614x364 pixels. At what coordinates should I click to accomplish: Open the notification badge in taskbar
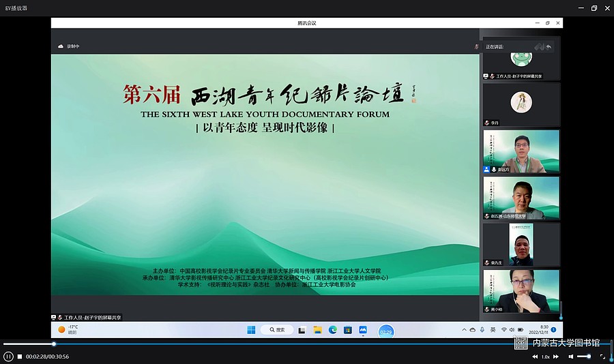[x=554, y=329]
